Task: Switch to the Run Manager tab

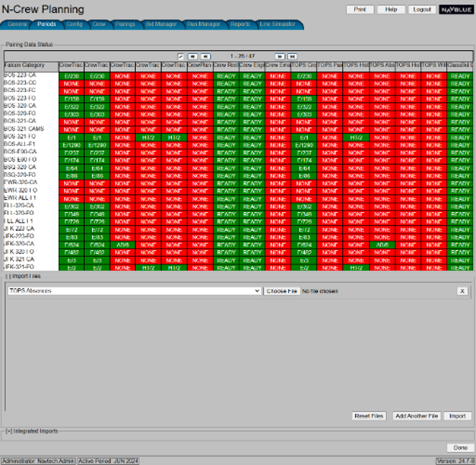Action: tap(204, 24)
